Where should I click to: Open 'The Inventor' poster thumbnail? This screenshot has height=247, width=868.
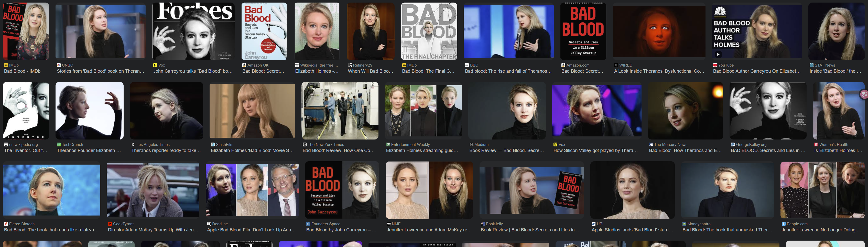click(26, 111)
